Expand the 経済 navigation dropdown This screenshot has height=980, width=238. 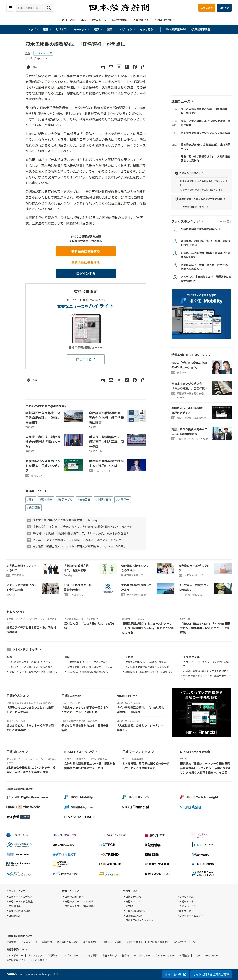pyautogui.click(x=98, y=29)
